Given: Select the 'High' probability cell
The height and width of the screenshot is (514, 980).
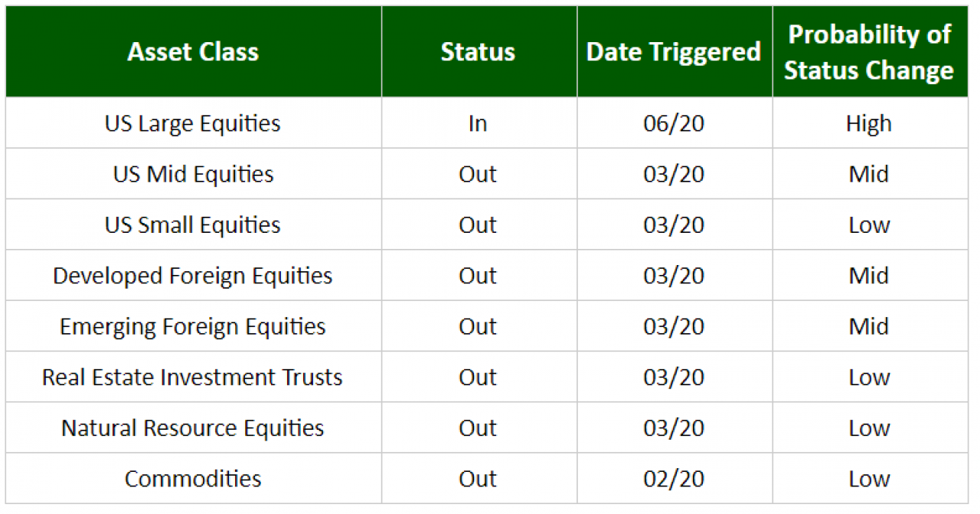Looking at the screenshot, I should (x=870, y=123).
